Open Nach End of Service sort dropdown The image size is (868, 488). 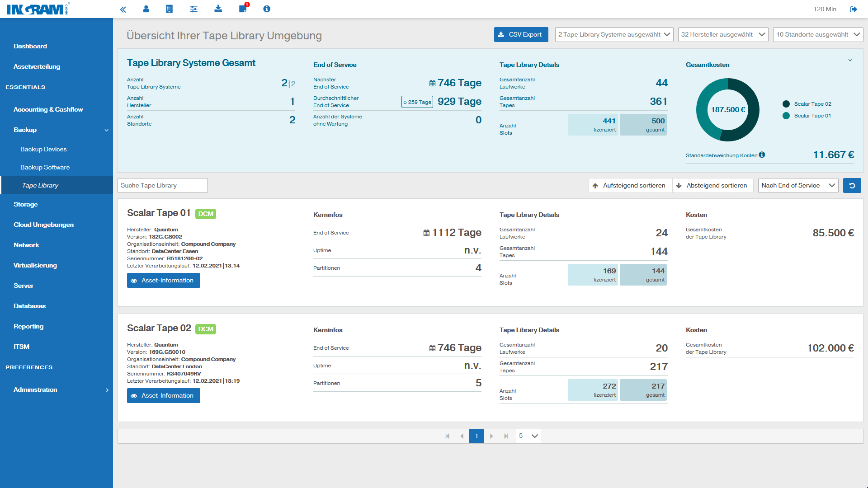(798, 186)
